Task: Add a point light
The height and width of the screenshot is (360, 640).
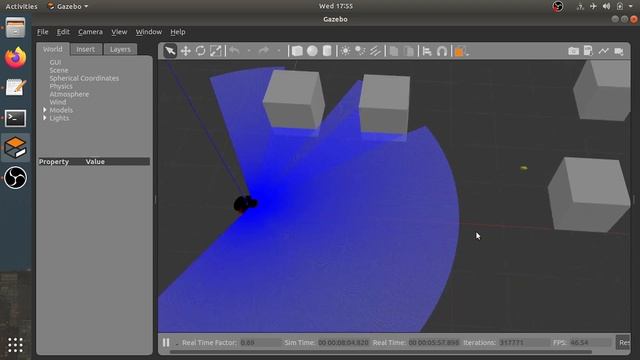Action: (345, 51)
